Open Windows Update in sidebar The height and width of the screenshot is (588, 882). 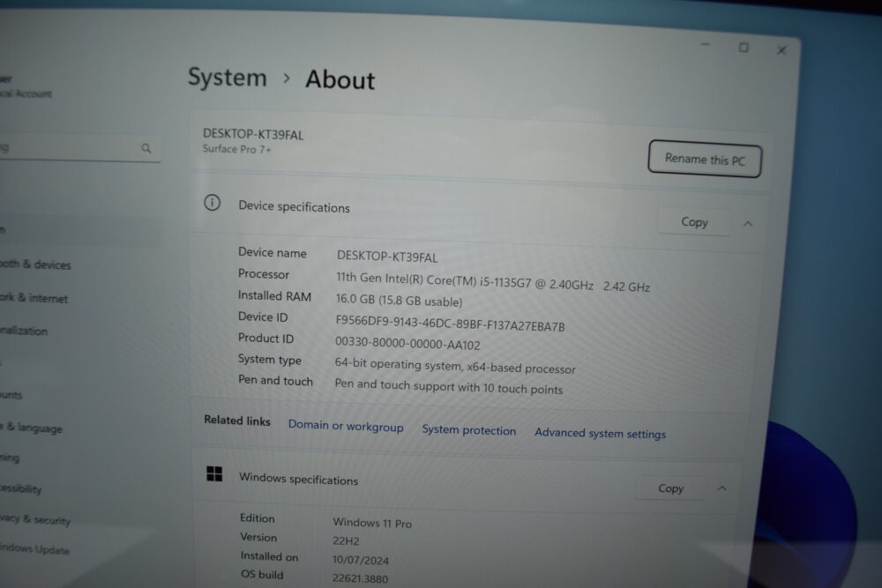coord(34,549)
